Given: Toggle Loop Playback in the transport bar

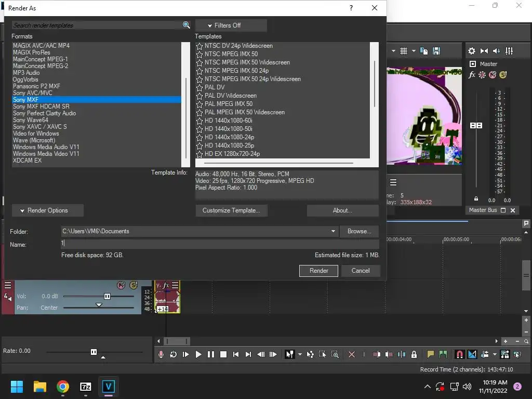Looking at the screenshot, I should point(173,354).
